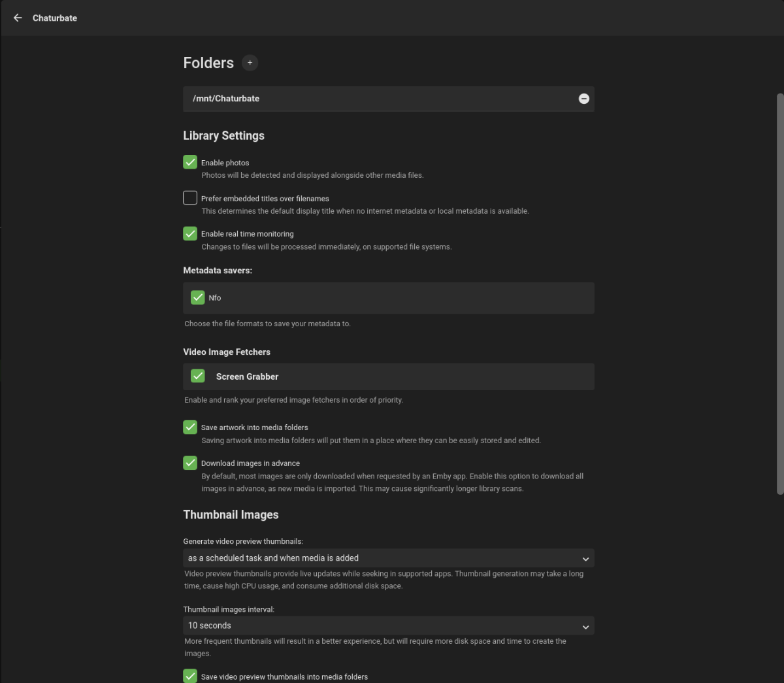The height and width of the screenshot is (683, 784).
Task: Toggle Save artwork into media folders
Action: tap(190, 427)
